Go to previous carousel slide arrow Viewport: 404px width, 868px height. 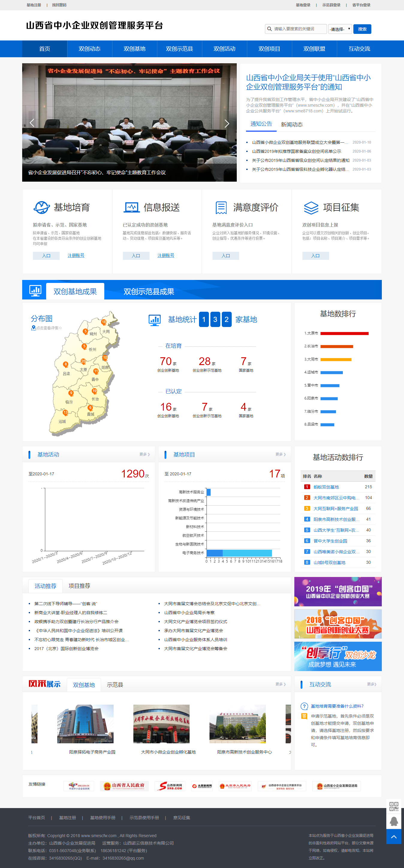pos(32,123)
